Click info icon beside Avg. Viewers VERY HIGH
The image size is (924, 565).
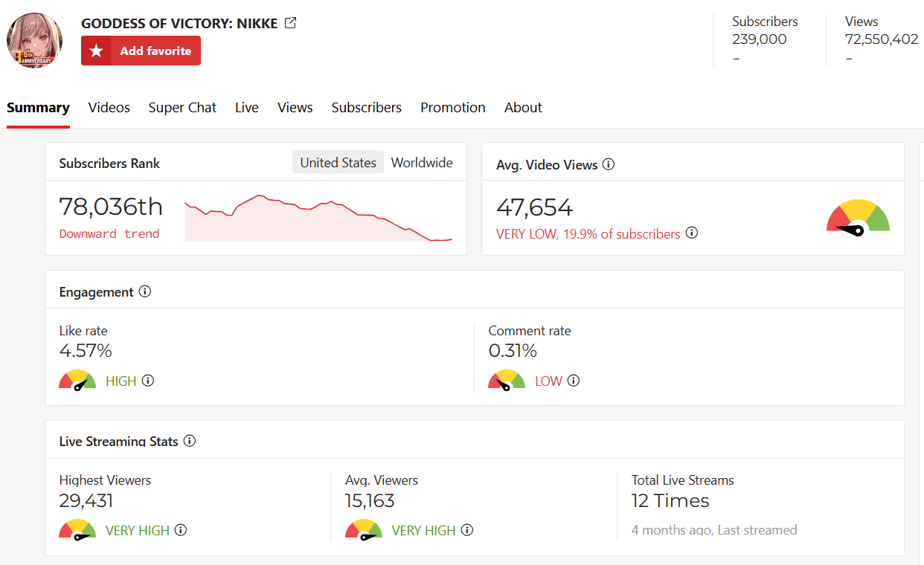(467, 530)
